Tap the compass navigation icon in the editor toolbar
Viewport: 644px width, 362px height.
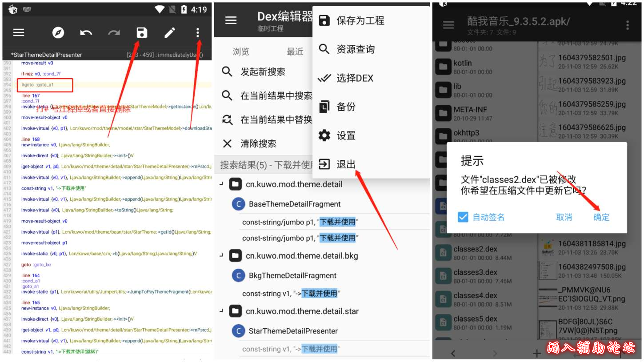coord(58,32)
